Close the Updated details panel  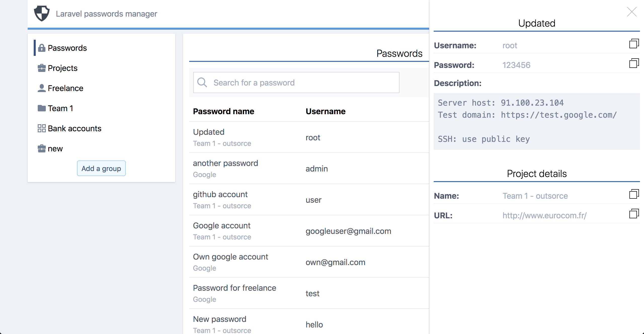[632, 12]
